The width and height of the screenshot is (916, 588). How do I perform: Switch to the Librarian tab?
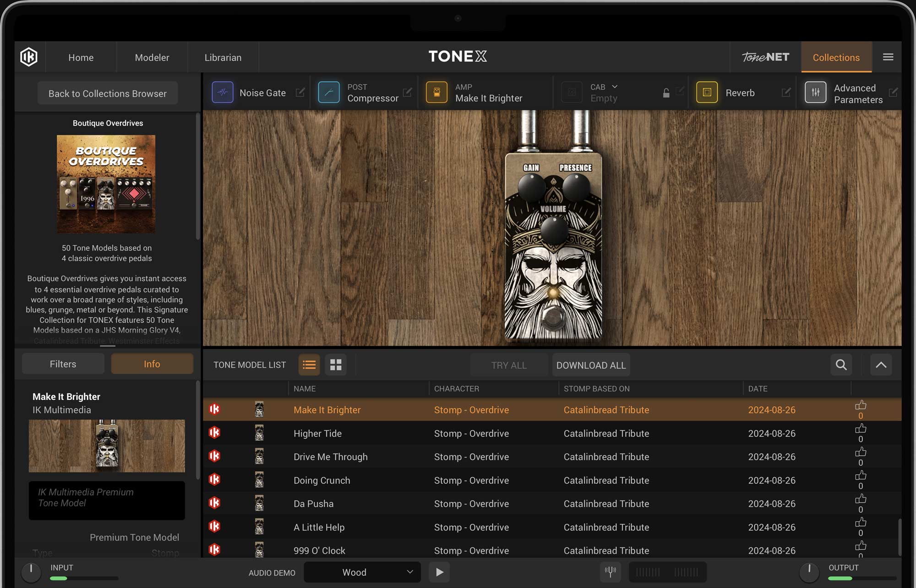click(x=223, y=57)
